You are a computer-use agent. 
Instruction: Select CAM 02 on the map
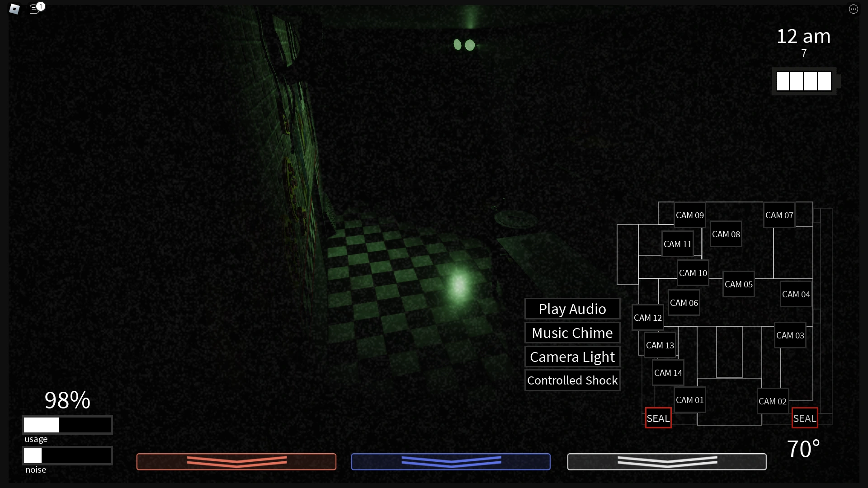pyautogui.click(x=772, y=401)
